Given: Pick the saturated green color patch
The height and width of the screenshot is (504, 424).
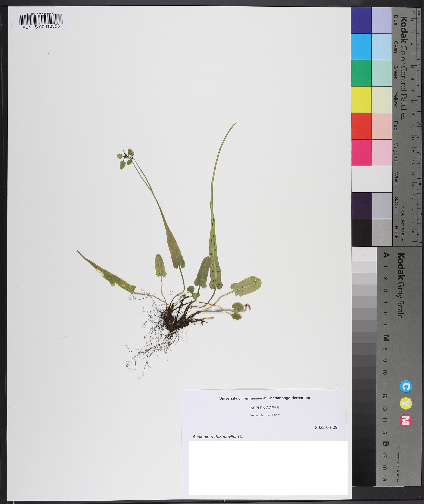Looking at the screenshot, I should 361,73.
